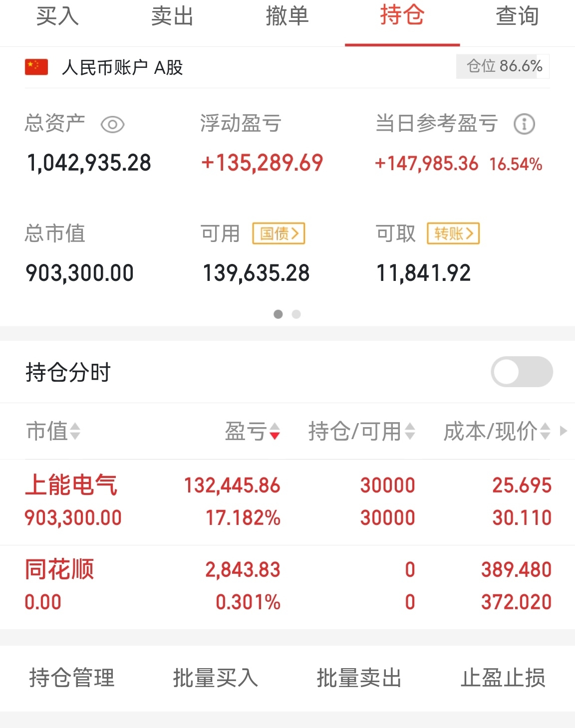The width and height of the screenshot is (575, 728).
Task: Select the 上能电气 holding row
Action: (287, 502)
